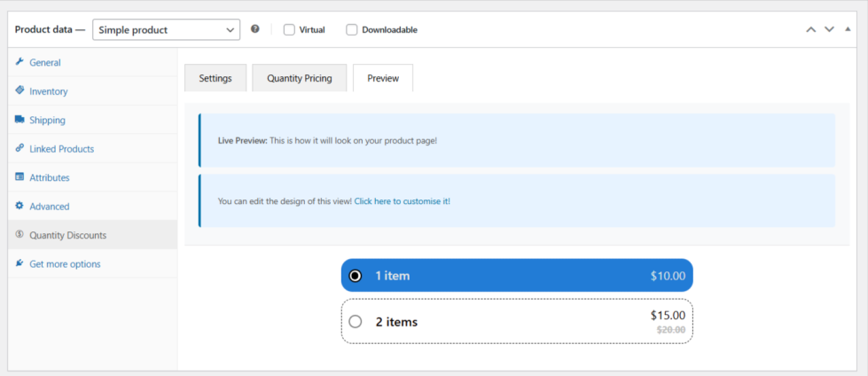868x376 pixels.
Task: Switch to the Settings tab
Action: pyautogui.click(x=215, y=78)
